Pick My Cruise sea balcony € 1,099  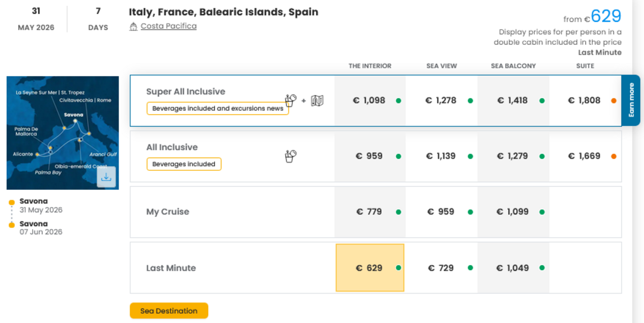tap(512, 212)
